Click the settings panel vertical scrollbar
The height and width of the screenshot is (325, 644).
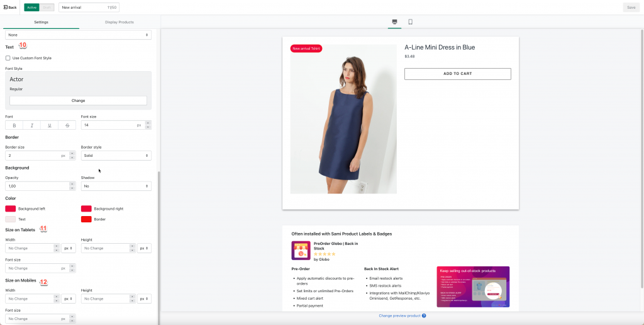pyautogui.click(x=159, y=247)
